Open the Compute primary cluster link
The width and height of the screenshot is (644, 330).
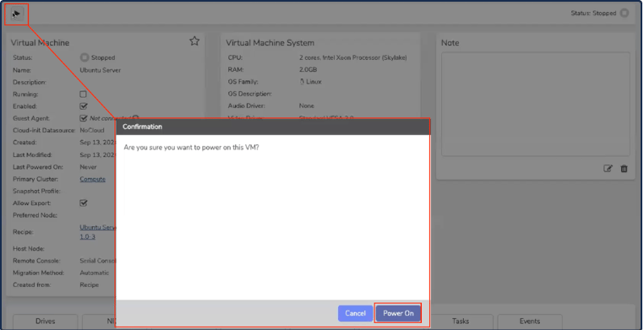(92, 179)
